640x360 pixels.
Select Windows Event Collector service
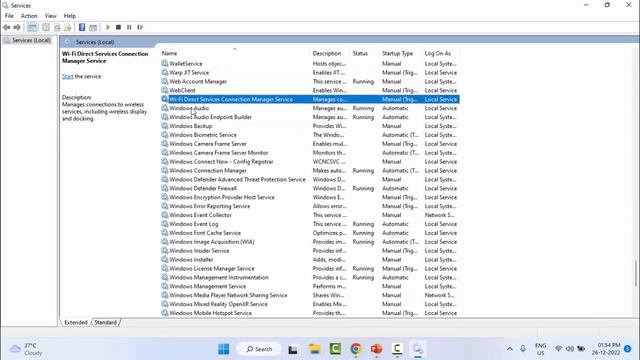310,215
